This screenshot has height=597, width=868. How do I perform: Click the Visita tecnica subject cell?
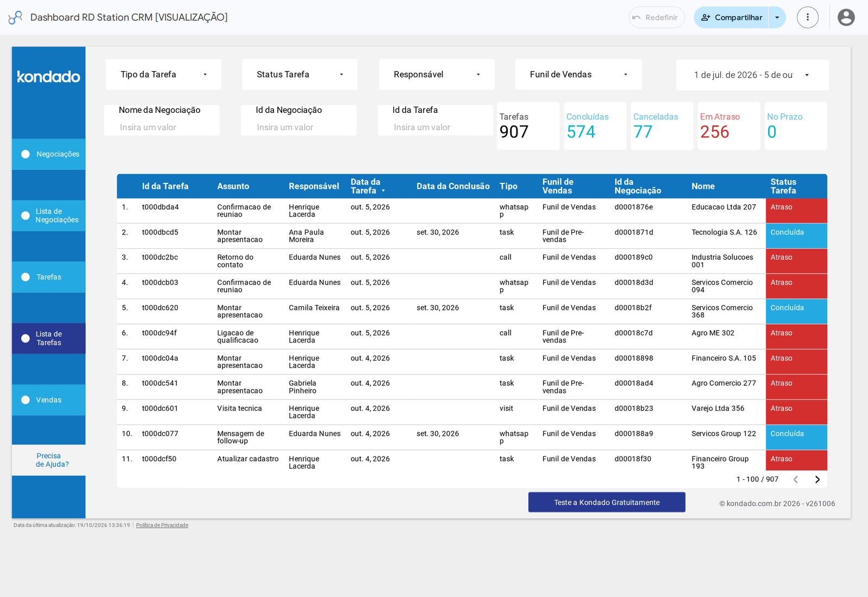239,409
